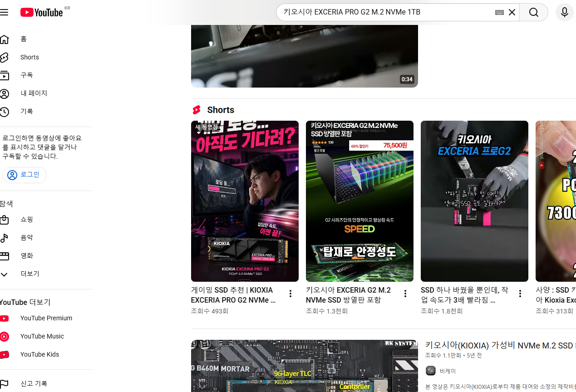
Task: Click the Shorts sidebar icon
Action: pyautogui.click(x=4, y=57)
